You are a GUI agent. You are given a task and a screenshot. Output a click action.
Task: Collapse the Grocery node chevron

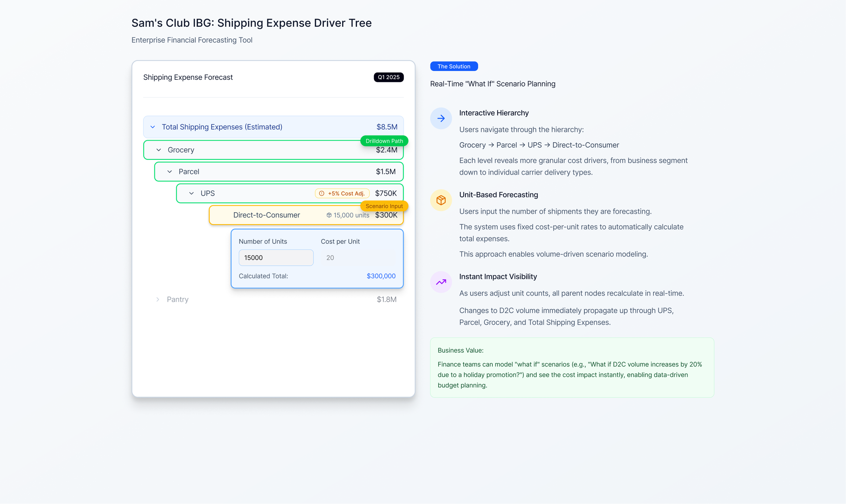pos(159,150)
